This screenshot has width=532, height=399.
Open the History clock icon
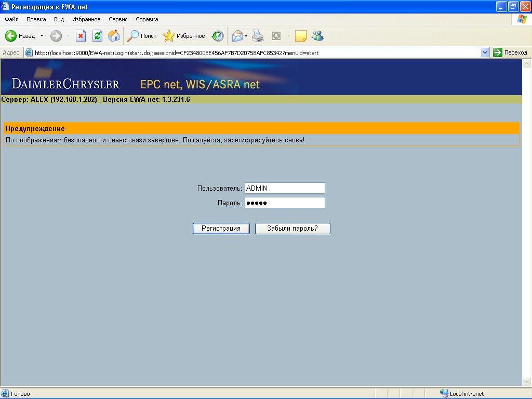218,36
